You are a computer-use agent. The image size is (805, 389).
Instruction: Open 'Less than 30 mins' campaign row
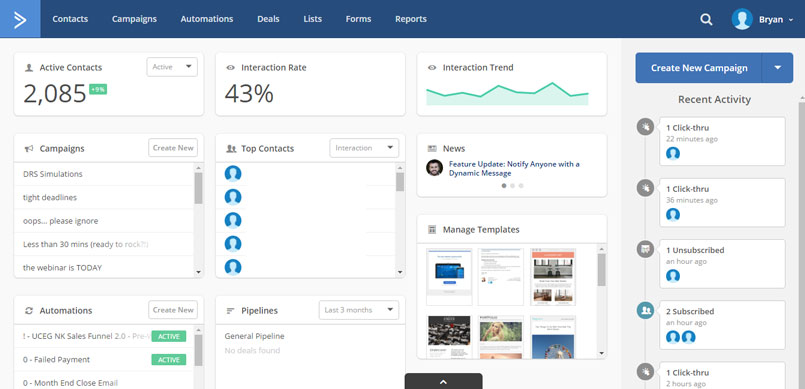pos(104,244)
